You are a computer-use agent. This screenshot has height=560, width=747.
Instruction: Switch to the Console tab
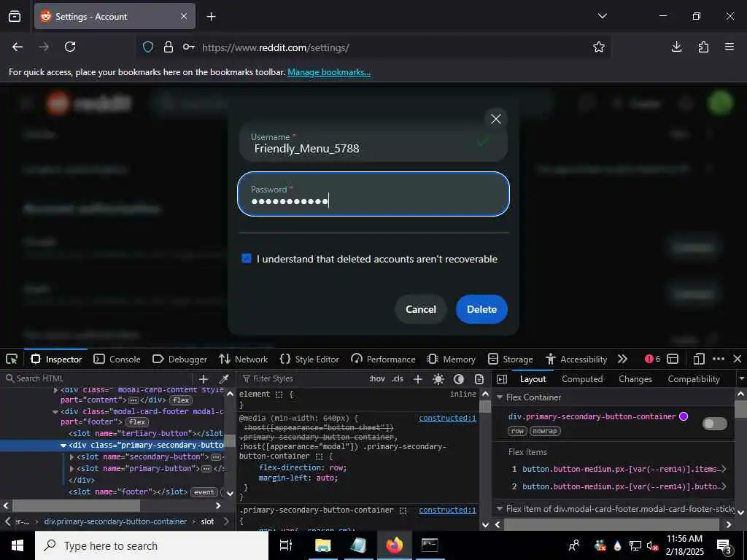(117, 359)
